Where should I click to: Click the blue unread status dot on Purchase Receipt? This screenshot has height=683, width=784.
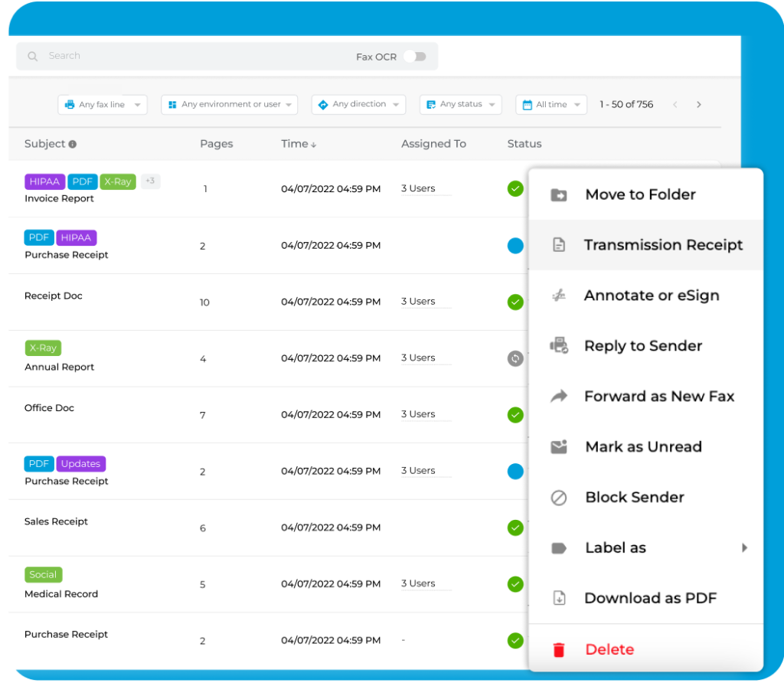click(x=515, y=246)
